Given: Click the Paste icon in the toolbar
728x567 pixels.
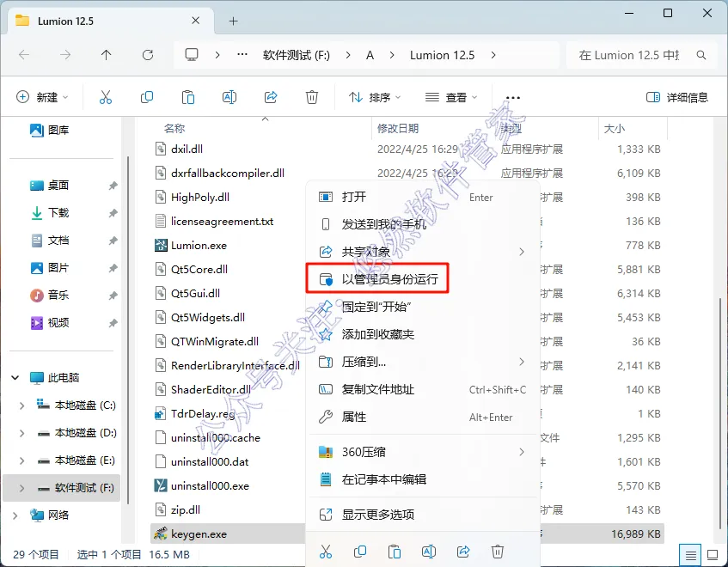Looking at the screenshot, I should [x=188, y=97].
